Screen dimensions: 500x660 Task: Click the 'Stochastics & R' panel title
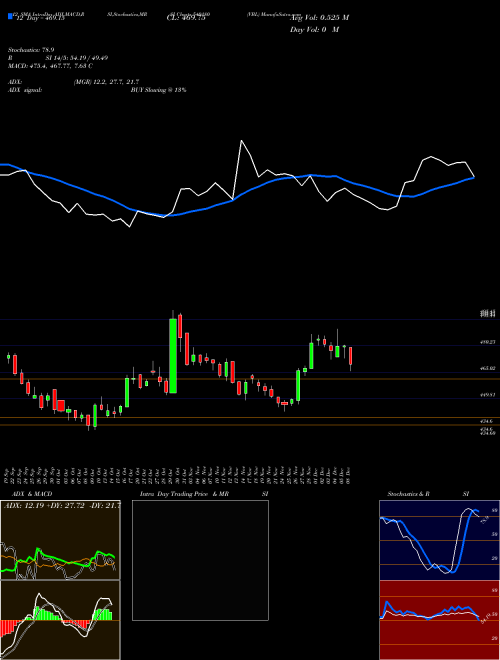[x=409, y=494]
